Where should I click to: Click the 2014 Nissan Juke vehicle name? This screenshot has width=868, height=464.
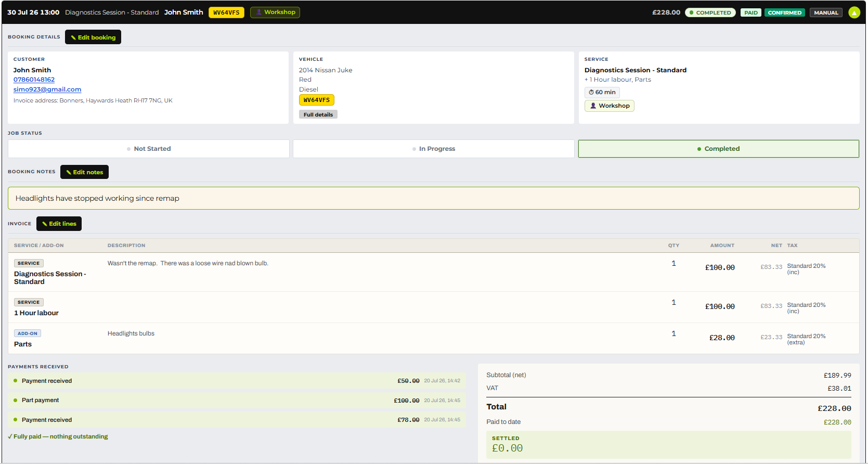point(326,70)
